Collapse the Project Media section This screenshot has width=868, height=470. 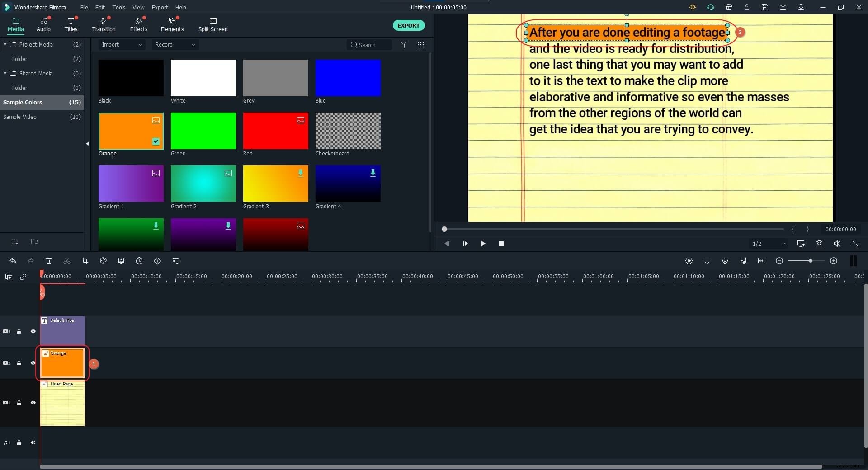point(5,44)
